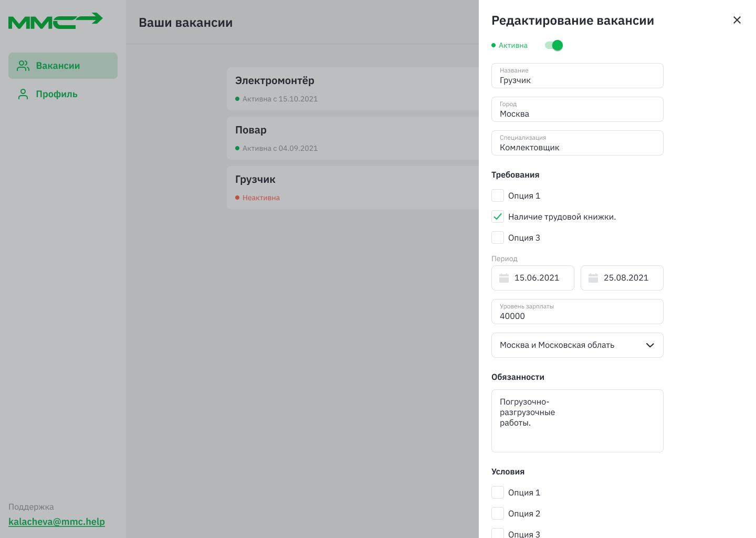Check Опция 1 under Требования
The height and width of the screenshot is (538, 756).
(498, 195)
